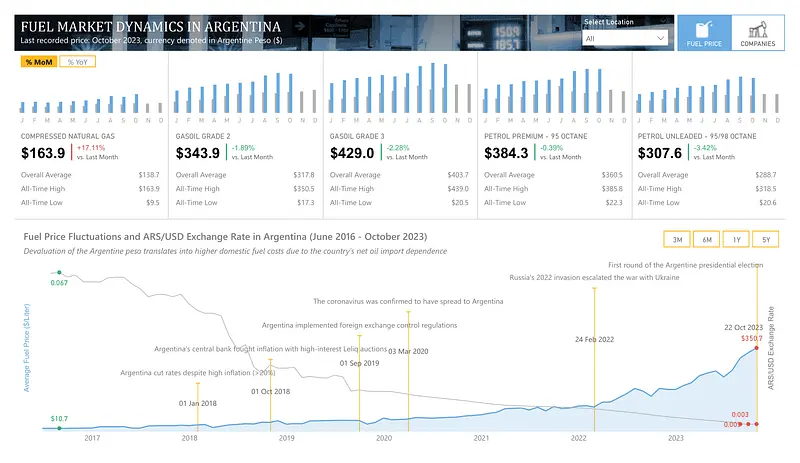Click the location dropdown chevron arrow
This screenshot has height=463, width=800.
(660, 38)
